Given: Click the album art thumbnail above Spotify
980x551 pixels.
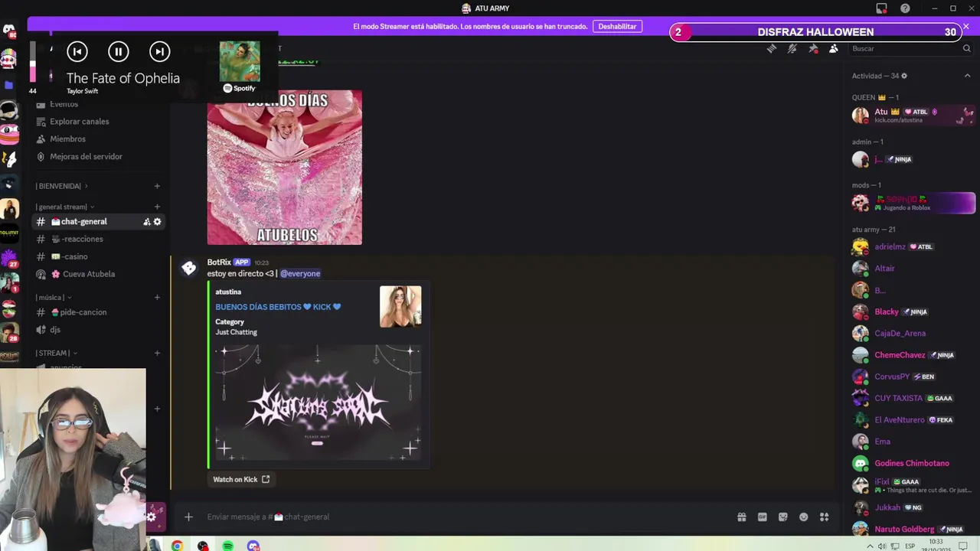Looking at the screenshot, I should pyautogui.click(x=240, y=61).
